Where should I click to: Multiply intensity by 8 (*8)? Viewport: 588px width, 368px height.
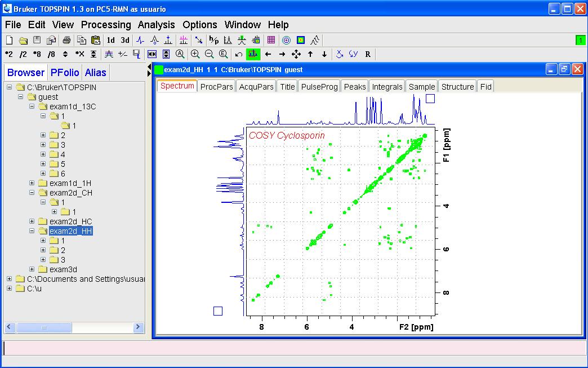tap(37, 55)
